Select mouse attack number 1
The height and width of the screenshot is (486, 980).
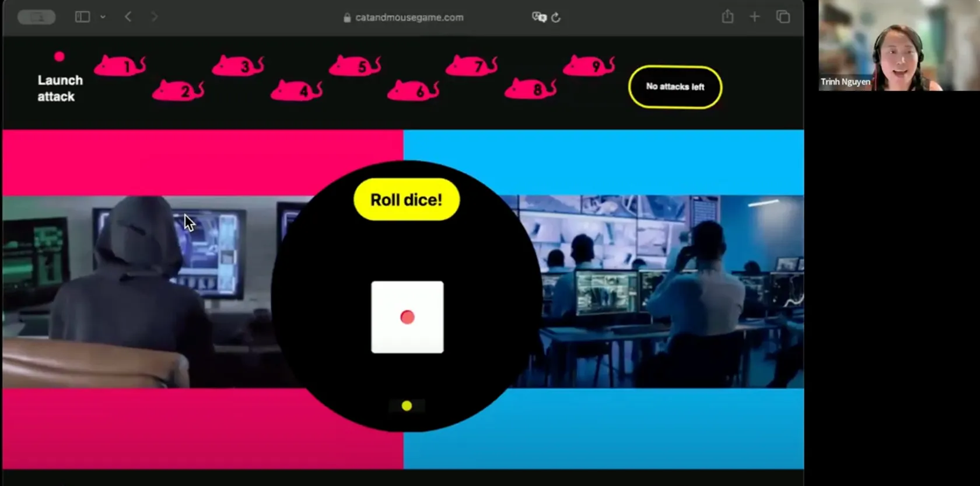coord(120,66)
